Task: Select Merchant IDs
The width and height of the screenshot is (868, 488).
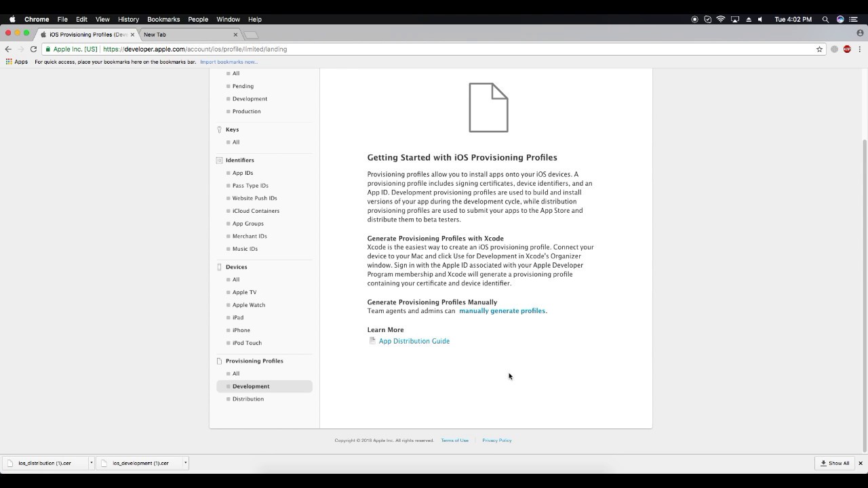Action: click(x=250, y=236)
